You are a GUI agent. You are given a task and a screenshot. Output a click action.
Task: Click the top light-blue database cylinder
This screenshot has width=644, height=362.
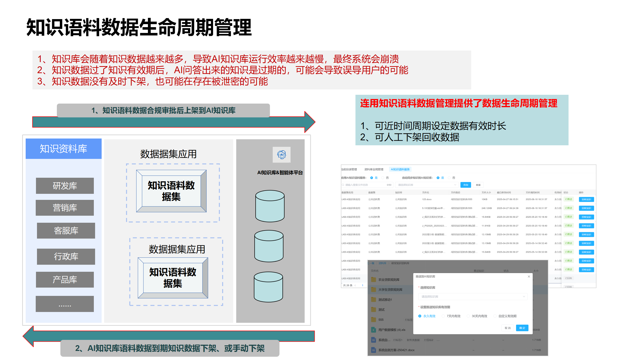pos(270,206)
